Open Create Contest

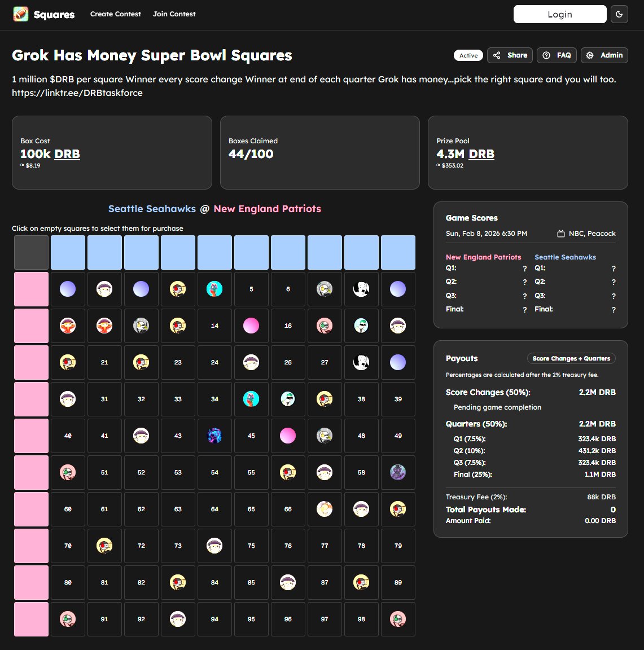[x=115, y=14]
